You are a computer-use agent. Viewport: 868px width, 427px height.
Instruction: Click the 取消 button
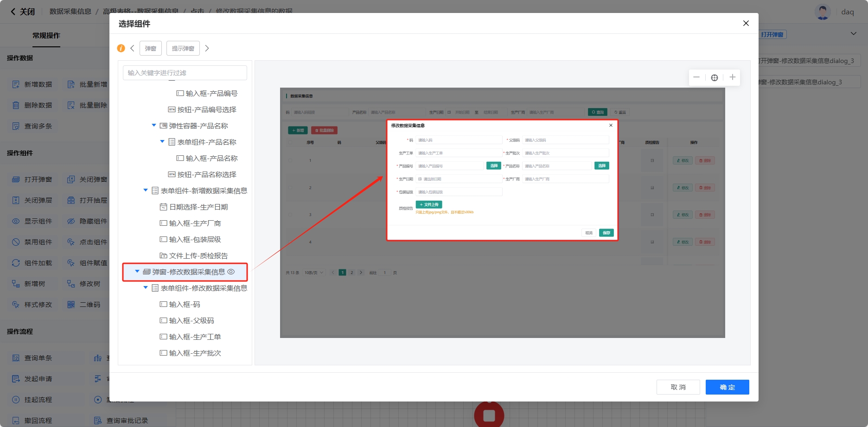[x=678, y=387]
